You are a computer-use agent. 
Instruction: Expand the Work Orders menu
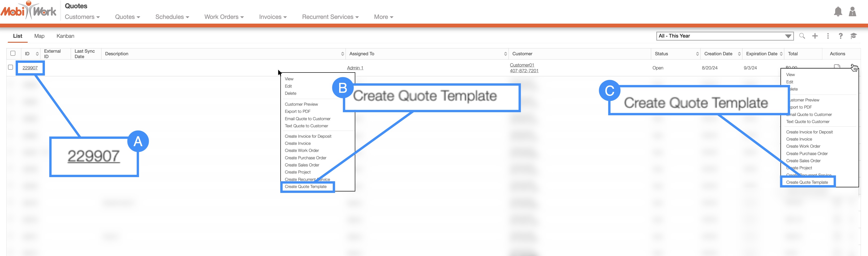[224, 17]
